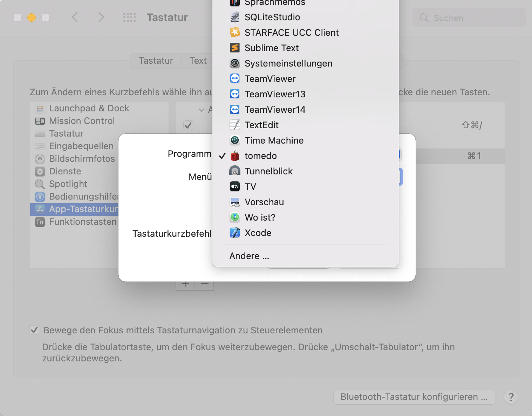Image resolution: width=532 pixels, height=416 pixels.
Task: Click the Launchpad & Dock grid icon
Action: pyautogui.click(x=40, y=109)
